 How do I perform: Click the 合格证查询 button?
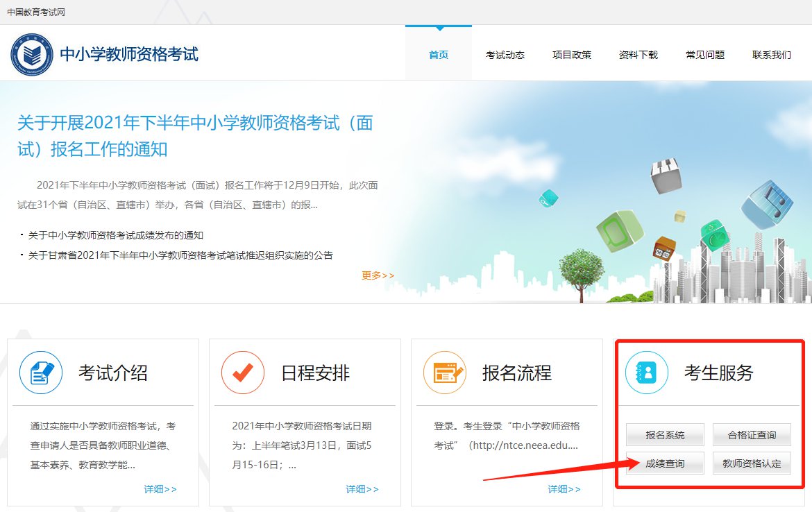[x=752, y=435]
